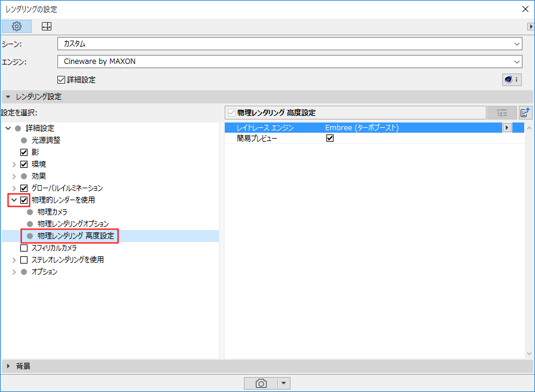The height and width of the screenshot is (392, 535).
Task: Select 物理カメラ in the tree
Action: tap(52, 212)
